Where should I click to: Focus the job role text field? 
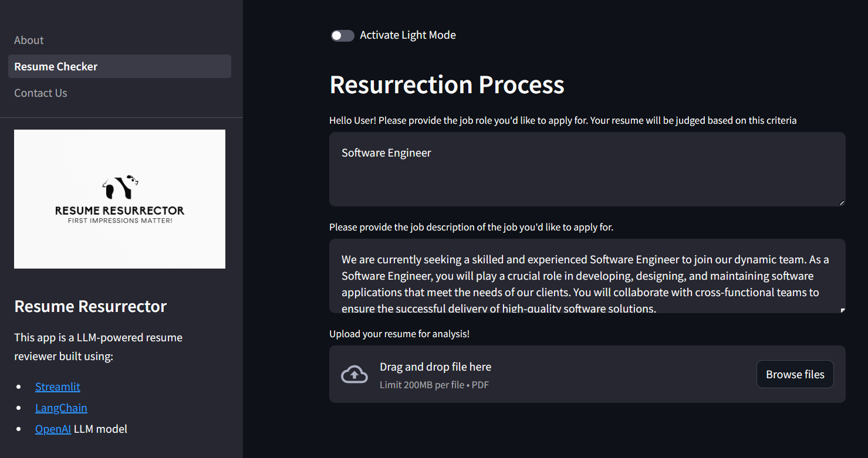tap(587, 169)
